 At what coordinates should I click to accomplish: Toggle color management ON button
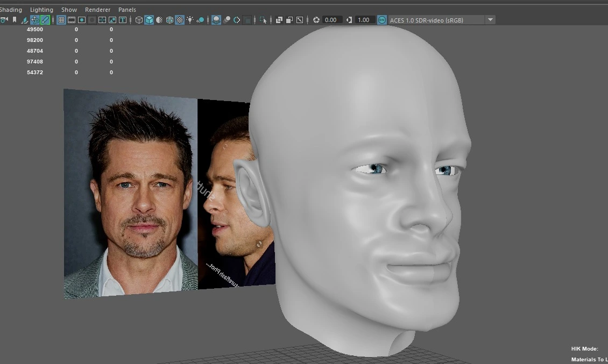click(381, 20)
